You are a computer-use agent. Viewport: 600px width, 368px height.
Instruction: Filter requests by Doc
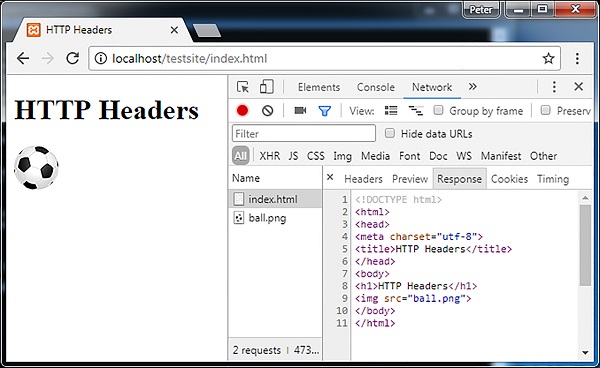438,156
